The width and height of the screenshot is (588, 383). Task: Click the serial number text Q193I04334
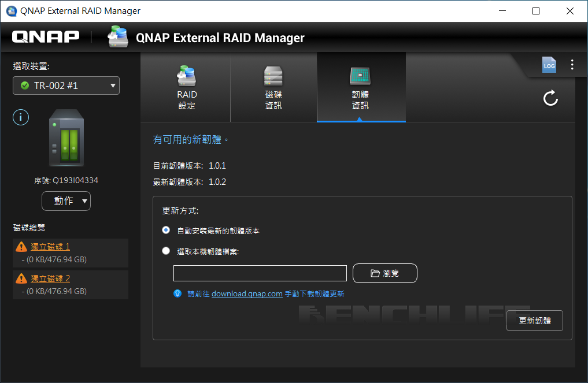(x=75, y=180)
